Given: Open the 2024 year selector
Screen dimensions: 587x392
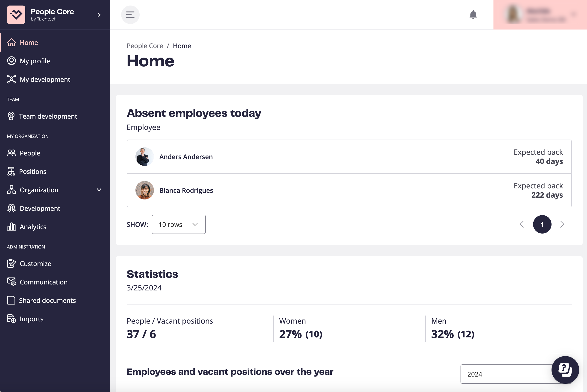Looking at the screenshot, I should (x=505, y=374).
